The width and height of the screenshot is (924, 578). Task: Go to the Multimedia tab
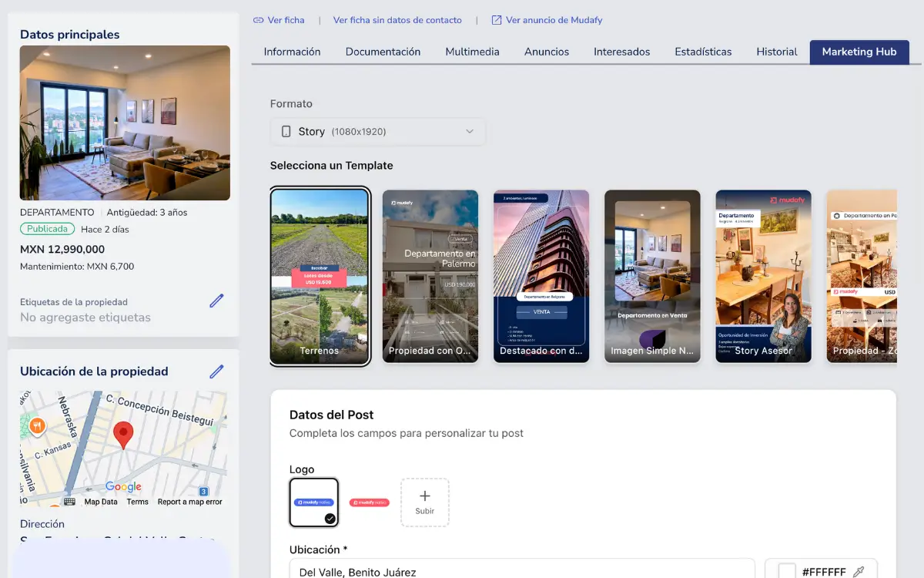click(473, 52)
